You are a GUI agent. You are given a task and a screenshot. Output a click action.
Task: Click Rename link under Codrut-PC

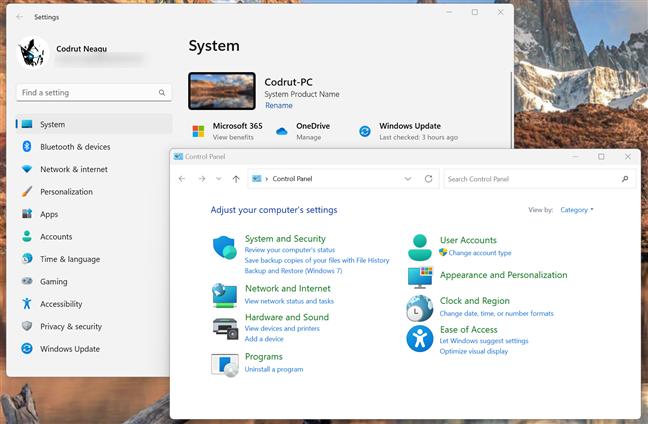(279, 105)
